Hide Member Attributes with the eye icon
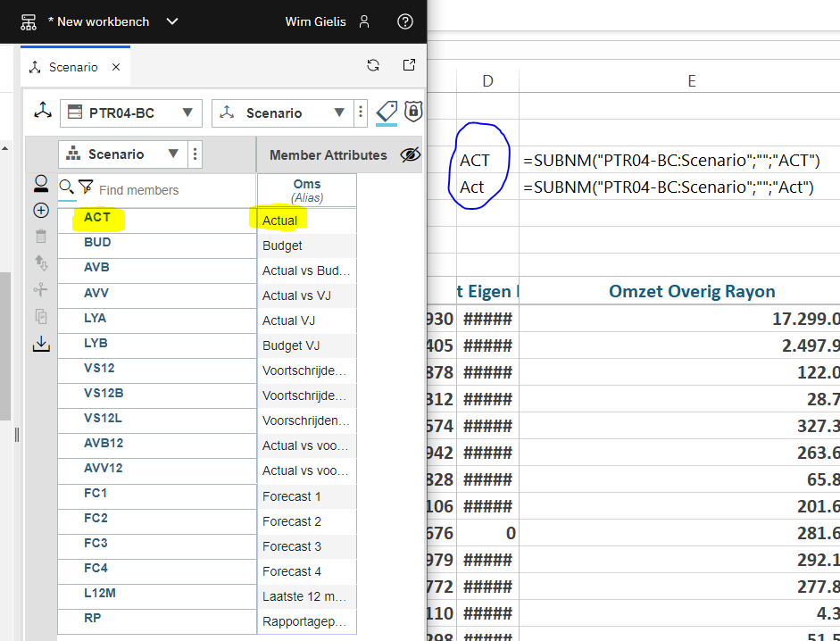The height and width of the screenshot is (641, 840). pyautogui.click(x=410, y=154)
